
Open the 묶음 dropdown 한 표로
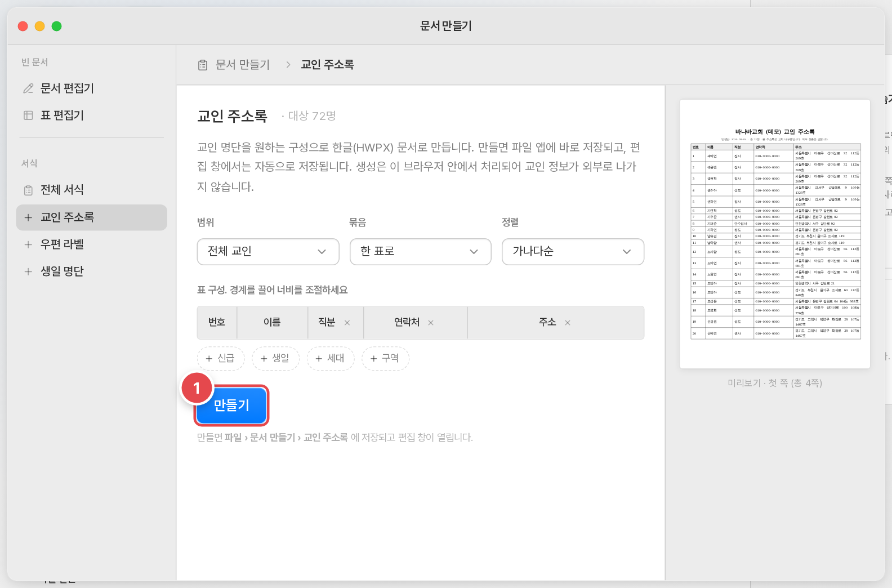(421, 251)
